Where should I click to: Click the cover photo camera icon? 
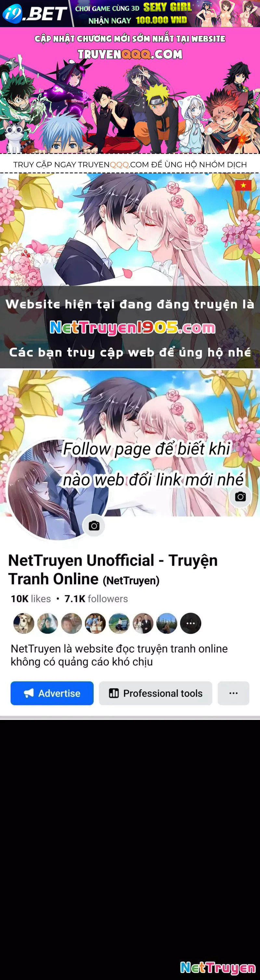point(240,497)
